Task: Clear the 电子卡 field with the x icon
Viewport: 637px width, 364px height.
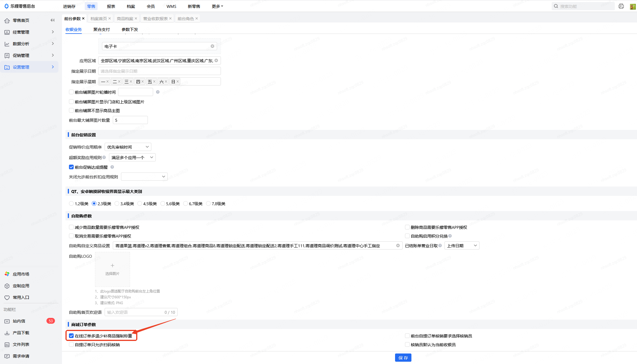Action: 212,46
